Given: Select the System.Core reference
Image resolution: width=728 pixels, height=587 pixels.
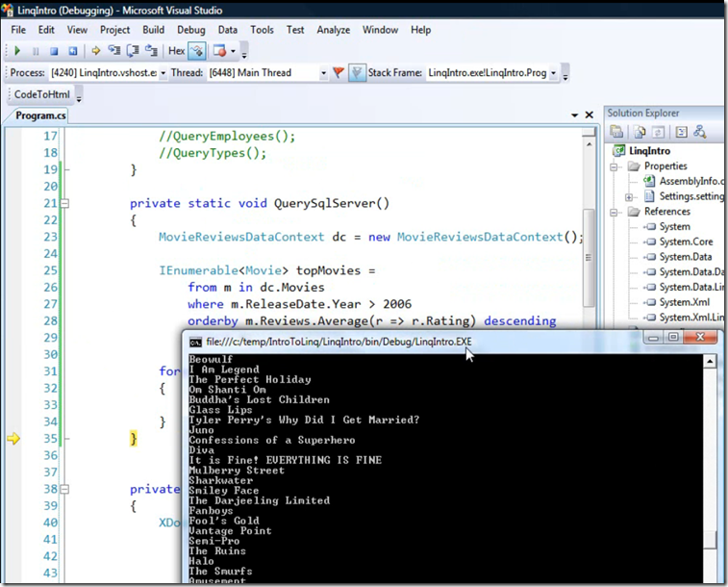Looking at the screenshot, I should pyautogui.click(x=686, y=242).
